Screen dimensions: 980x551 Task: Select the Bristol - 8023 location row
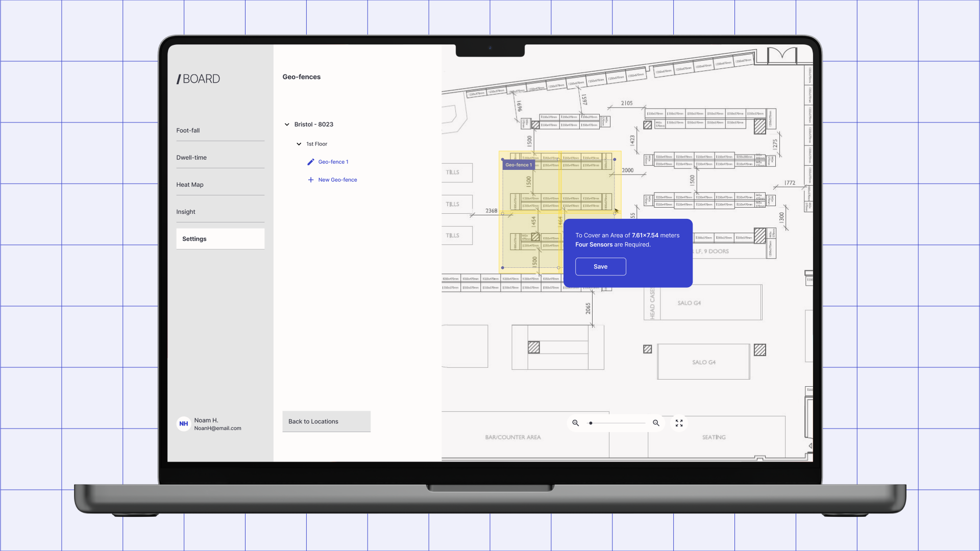coord(314,124)
